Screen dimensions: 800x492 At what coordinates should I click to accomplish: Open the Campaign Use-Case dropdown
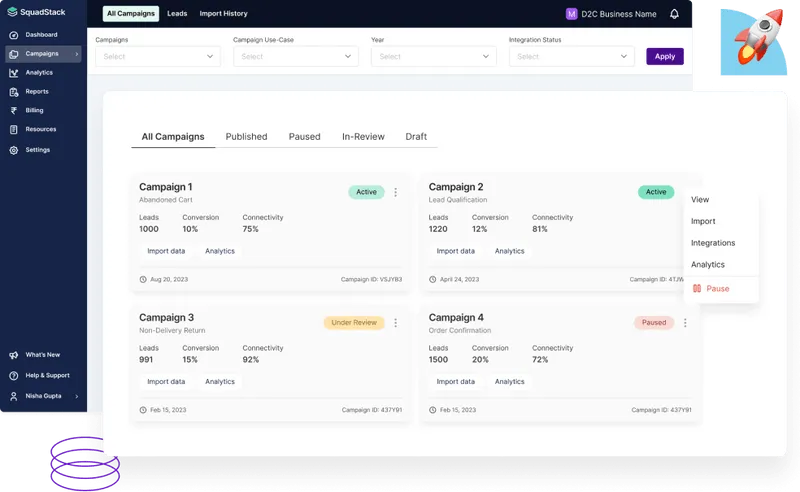pos(295,57)
